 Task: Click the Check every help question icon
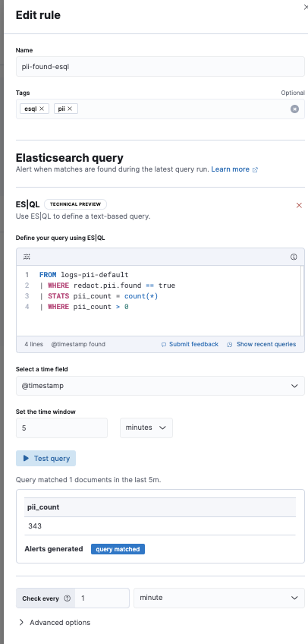tap(68, 598)
